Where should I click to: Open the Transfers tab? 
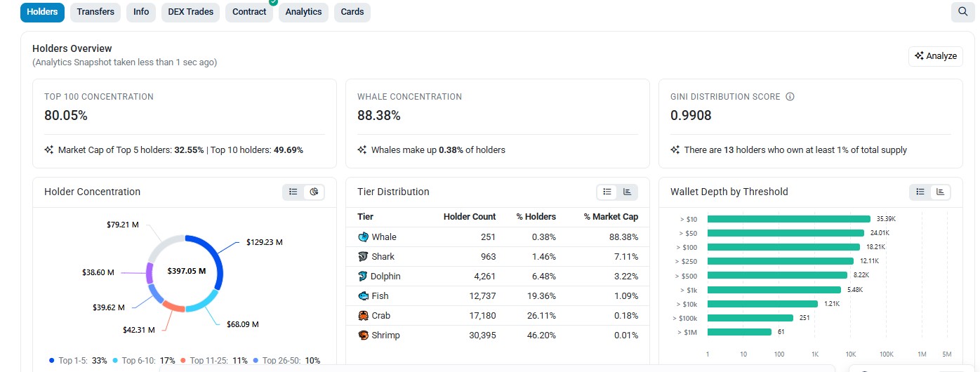click(x=95, y=12)
